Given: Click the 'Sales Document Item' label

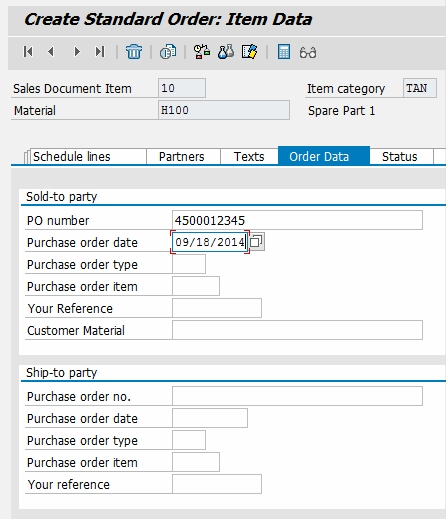Looking at the screenshot, I should point(72,89).
